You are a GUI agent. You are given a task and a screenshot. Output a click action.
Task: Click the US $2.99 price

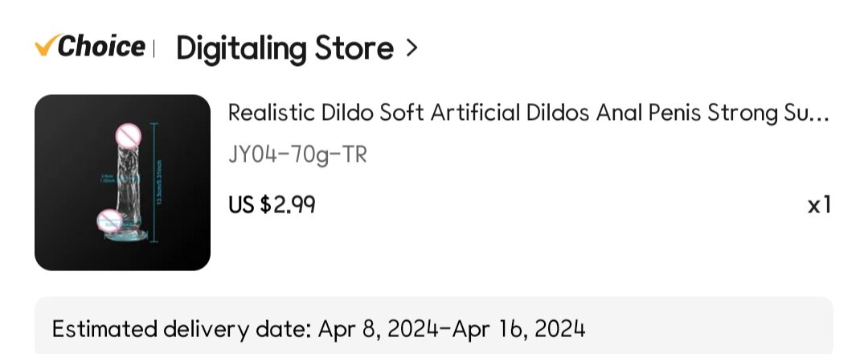point(272,205)
